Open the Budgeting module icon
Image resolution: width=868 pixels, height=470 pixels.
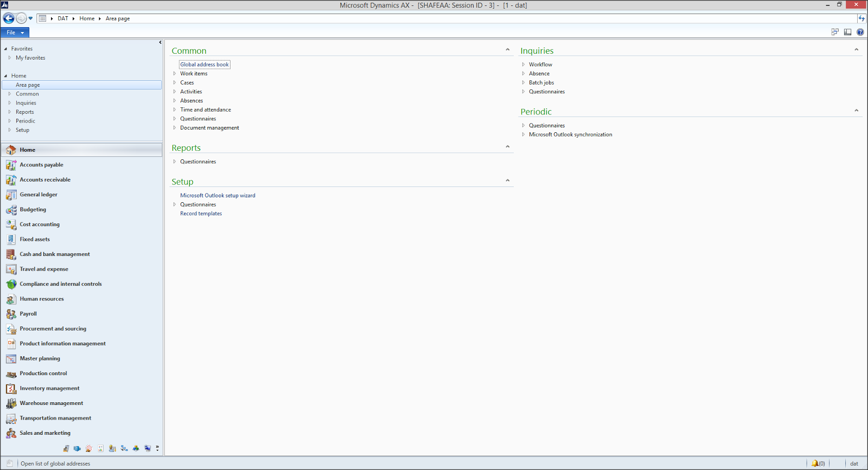[11, 209]
